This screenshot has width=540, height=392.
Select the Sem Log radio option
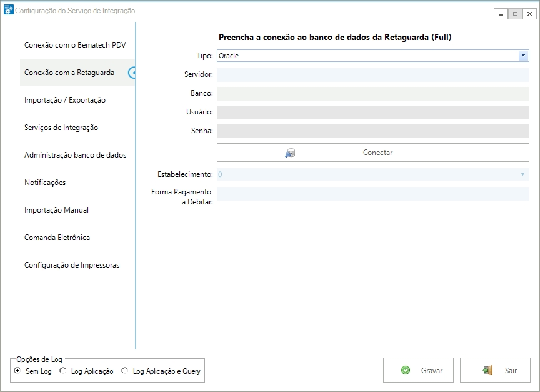pos(17,370)
